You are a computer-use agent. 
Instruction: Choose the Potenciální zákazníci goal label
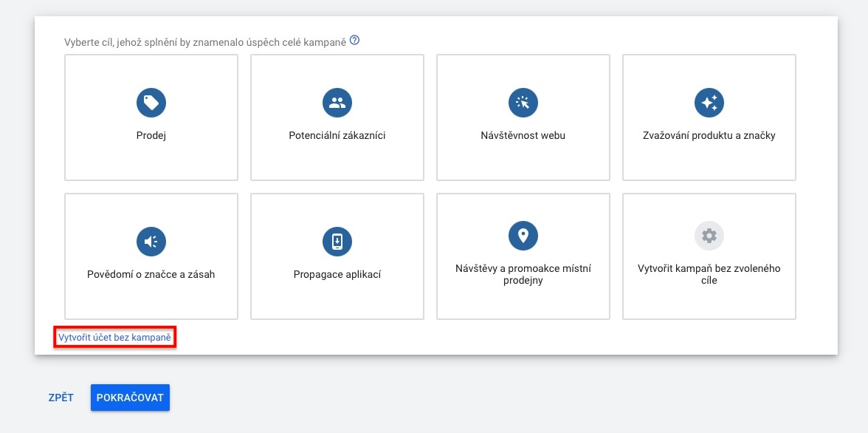[x=337, y=136]
